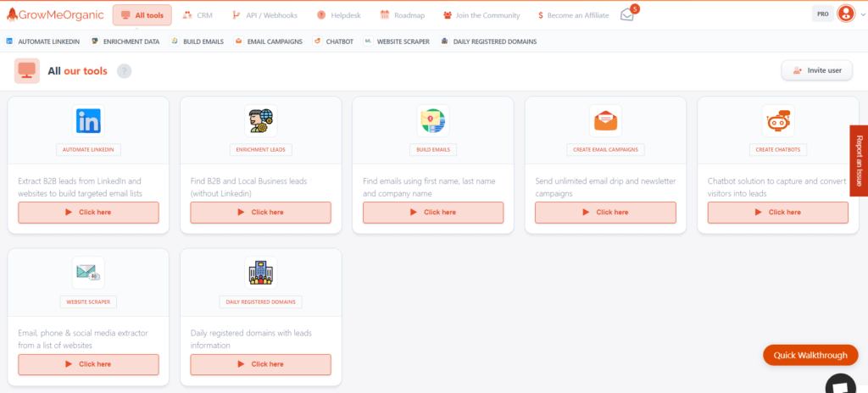Start the Quick Walkthrough
The width and height of the screenshot is (868, 393).
coord(810,356)
